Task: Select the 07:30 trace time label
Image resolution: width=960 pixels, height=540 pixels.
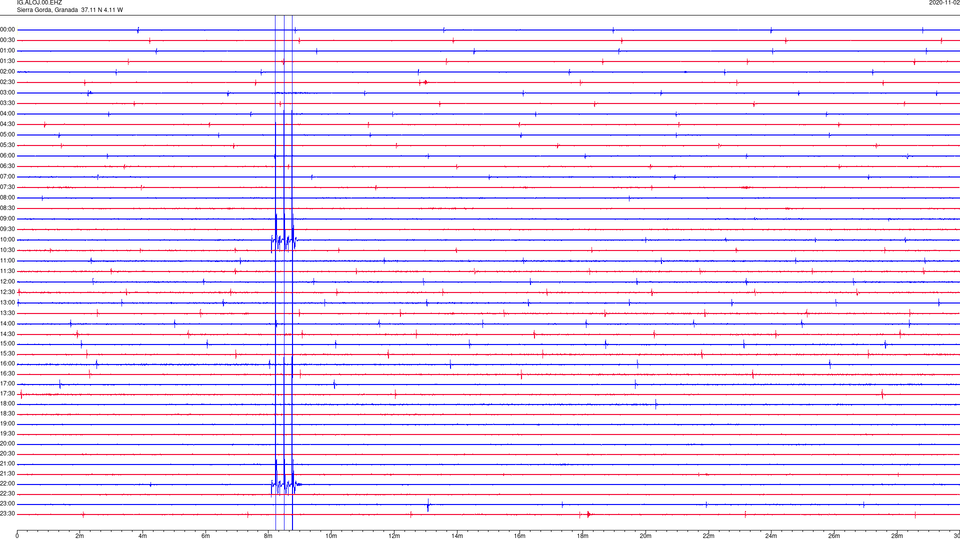Action: click(x=8, y=187)
